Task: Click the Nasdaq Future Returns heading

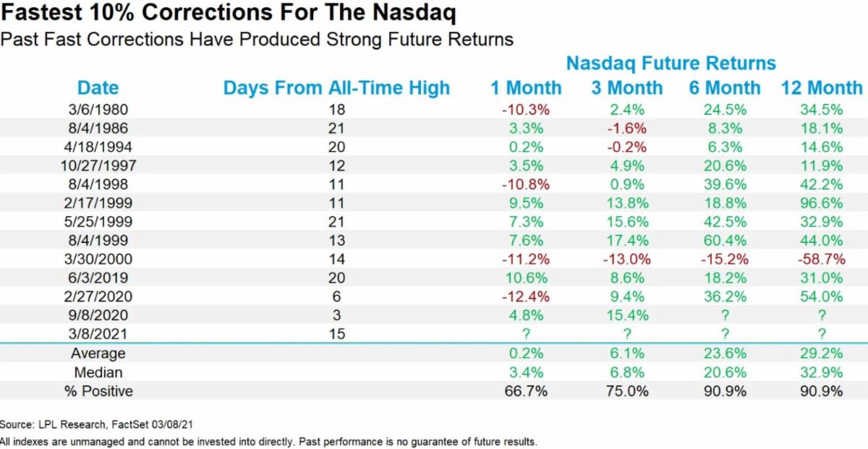Action: (x=671, y=63)
